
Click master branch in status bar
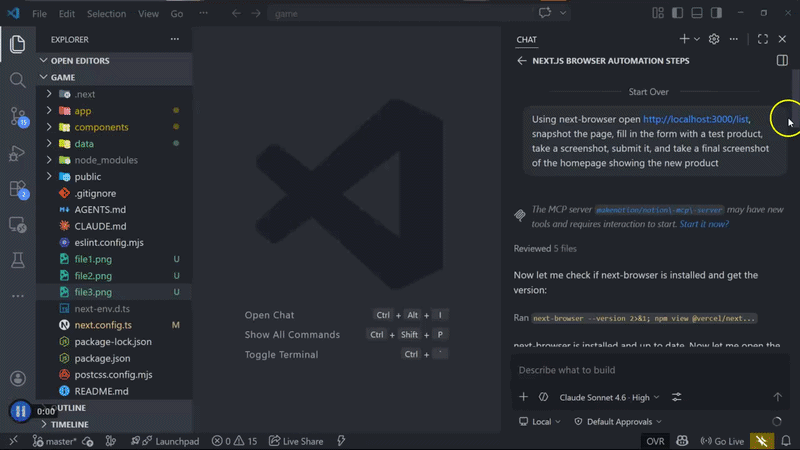pyautogui.click(x=55, y=441)
